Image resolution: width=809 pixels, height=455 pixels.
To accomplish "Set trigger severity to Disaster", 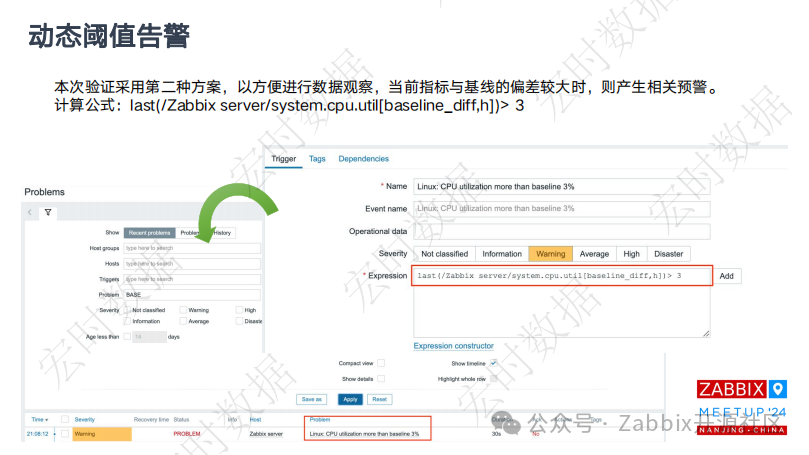I will point(669,254).
